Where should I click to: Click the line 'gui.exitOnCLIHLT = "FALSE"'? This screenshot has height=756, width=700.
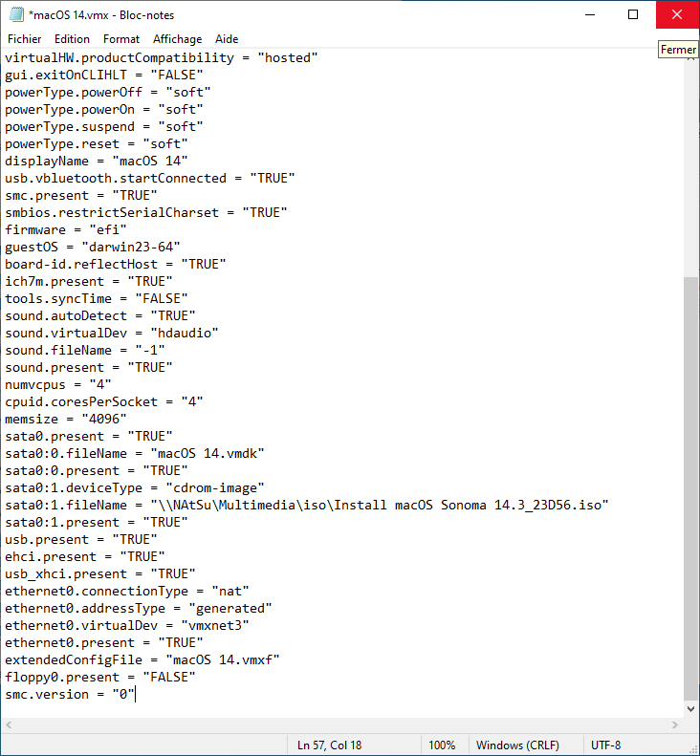[x=103, y=75]
